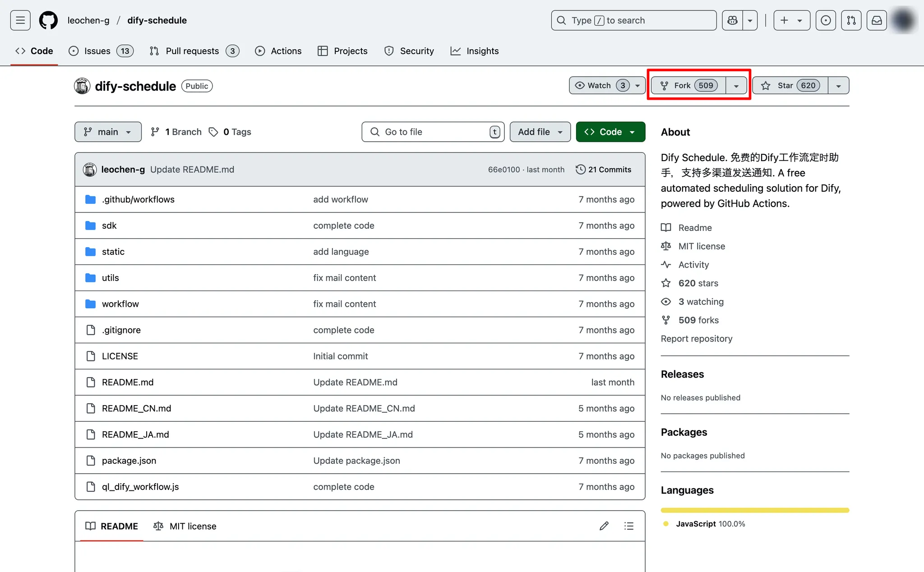Open the 21 Commits history link

pos(604,170)
